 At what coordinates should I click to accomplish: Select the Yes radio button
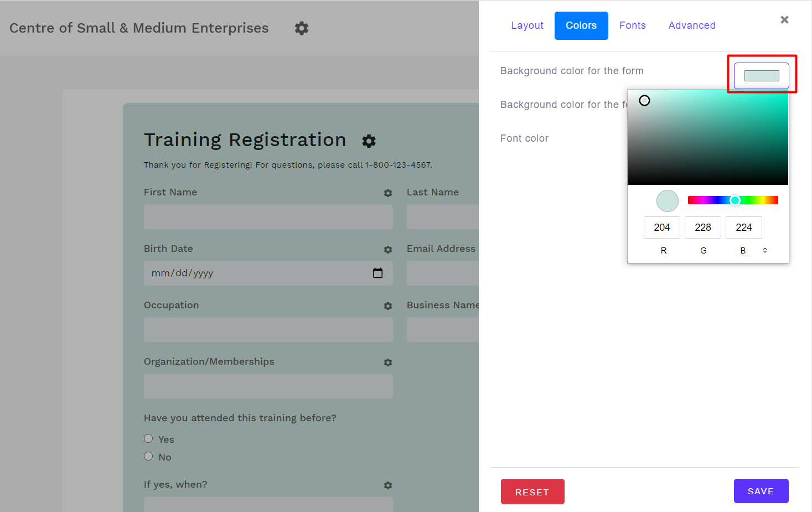point(148,438)
